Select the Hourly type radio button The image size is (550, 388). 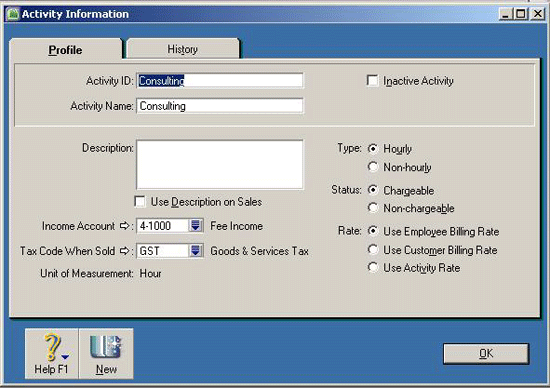(373, 149)
